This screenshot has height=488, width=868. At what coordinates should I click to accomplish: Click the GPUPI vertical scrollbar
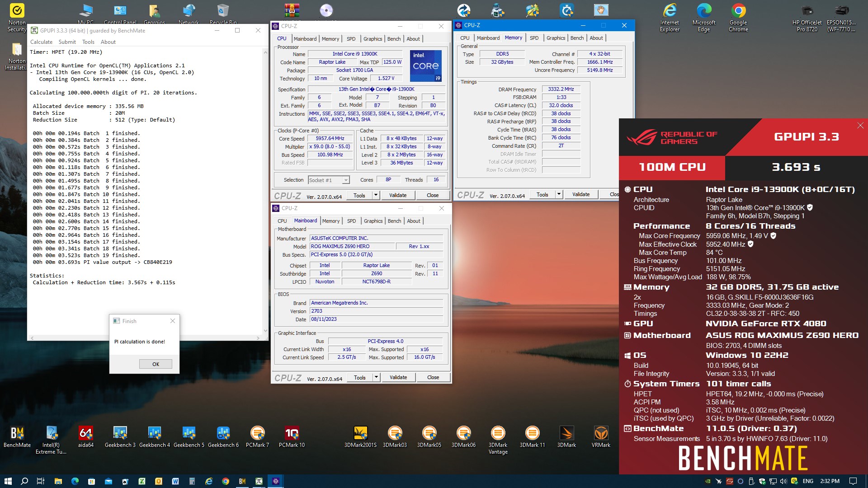click(265, 192)
